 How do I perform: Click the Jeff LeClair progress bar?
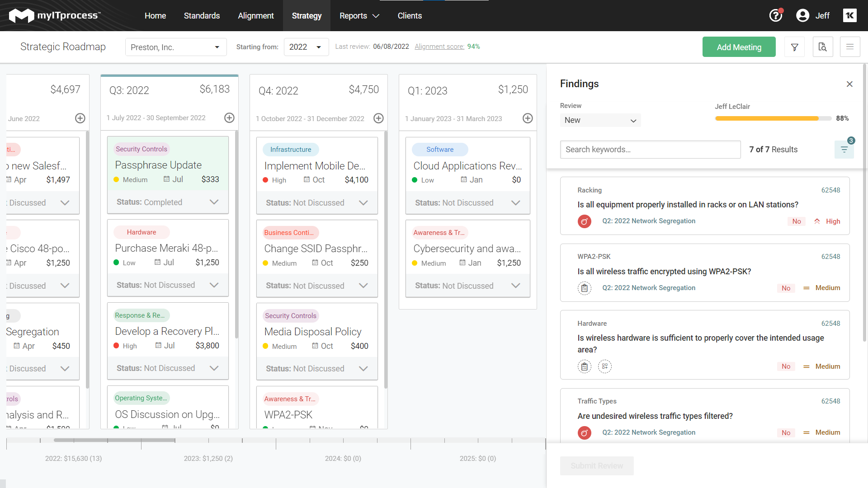pyautogui.click(x=773, y=118)
